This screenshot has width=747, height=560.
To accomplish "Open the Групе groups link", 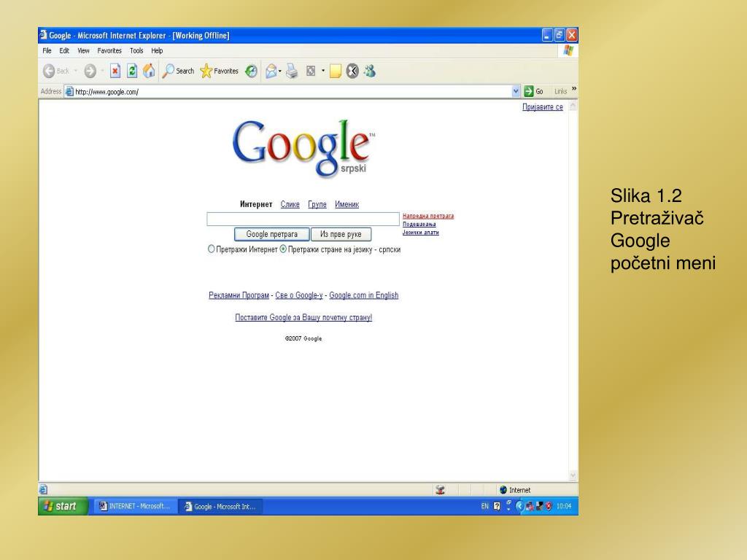I will [x=317, y=204].
